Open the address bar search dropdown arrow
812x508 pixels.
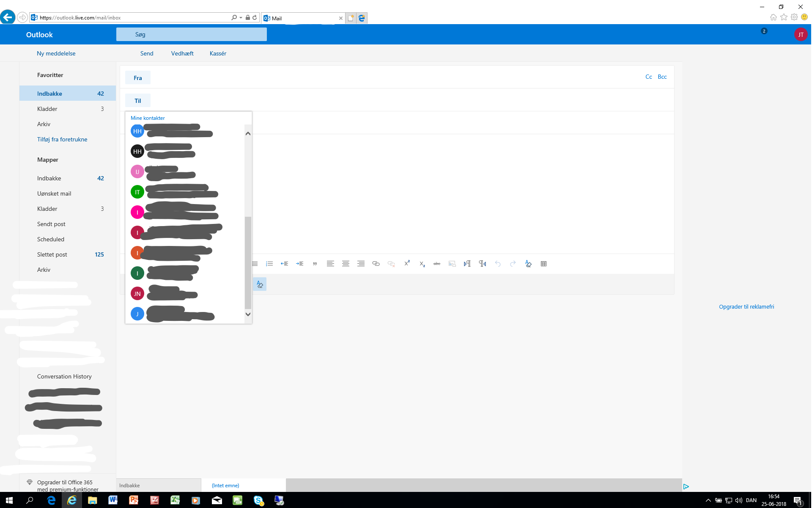click(241, 18)
